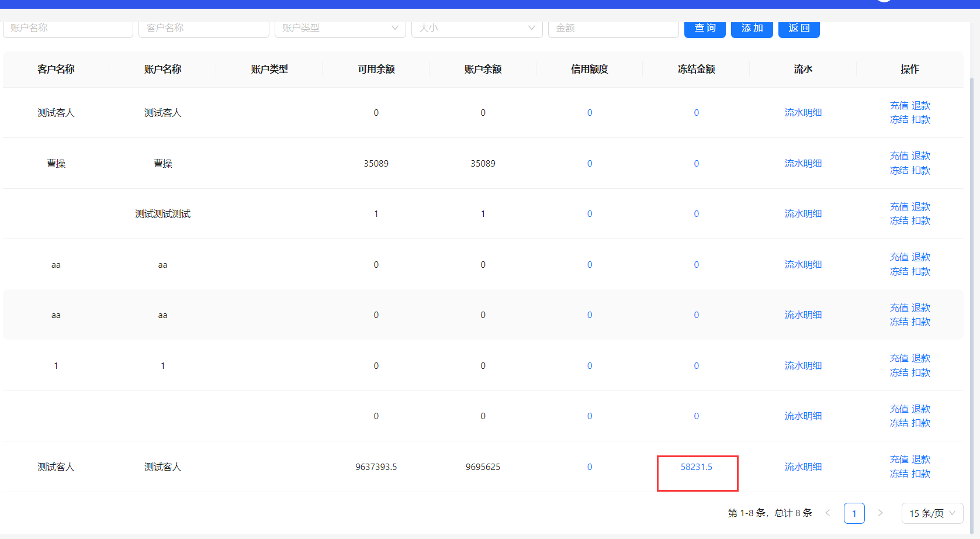Click the 冻结金额 column header
The image size is (980, 539).
pyautogui.click(x=697, y=69)
